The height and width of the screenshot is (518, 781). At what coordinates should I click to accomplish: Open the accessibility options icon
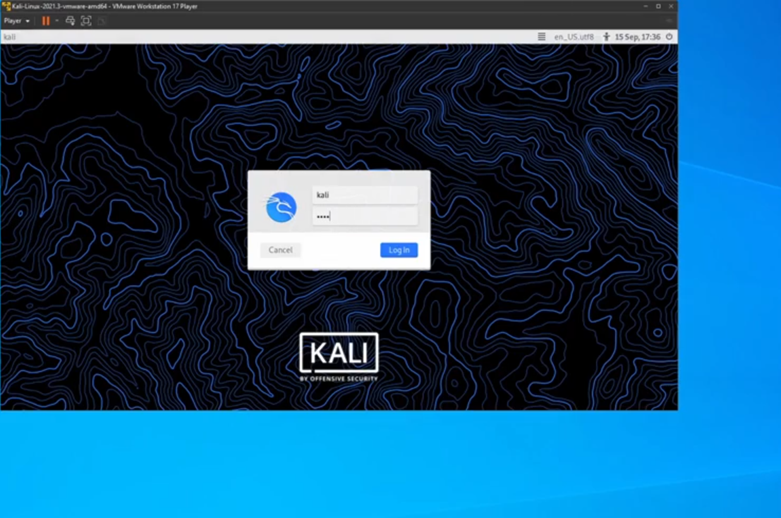coord(606,37)
